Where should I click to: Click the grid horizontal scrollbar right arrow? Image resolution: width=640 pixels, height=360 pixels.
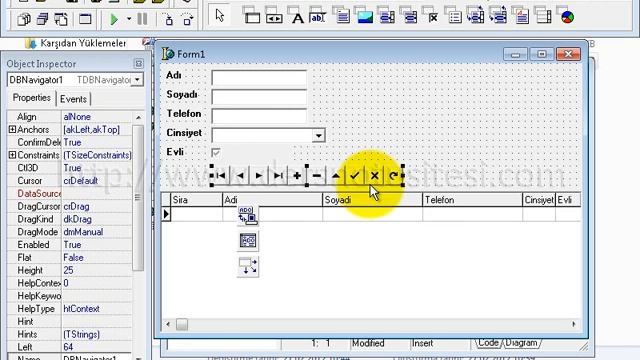[x=574, y=324]
